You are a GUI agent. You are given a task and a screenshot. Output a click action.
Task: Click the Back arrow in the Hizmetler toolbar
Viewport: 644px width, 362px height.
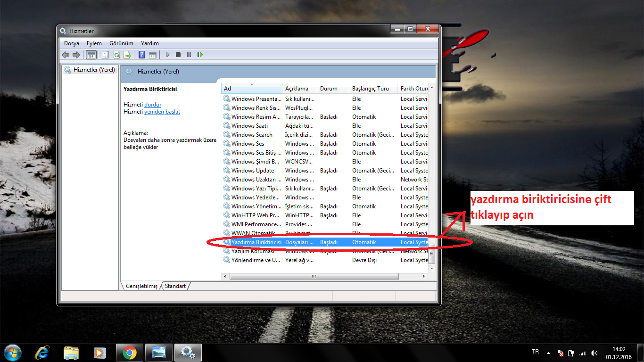(x=66, y=55)
